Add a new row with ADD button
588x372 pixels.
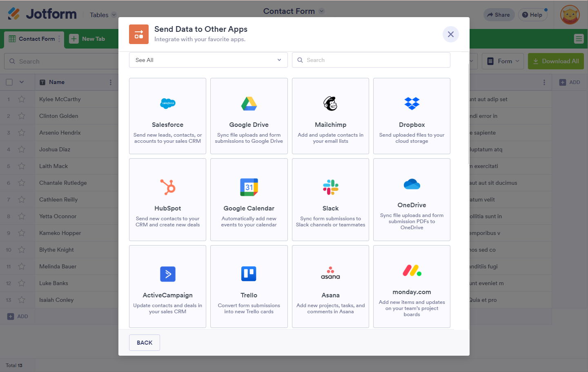pyautogui.click(x=18, y=317)
